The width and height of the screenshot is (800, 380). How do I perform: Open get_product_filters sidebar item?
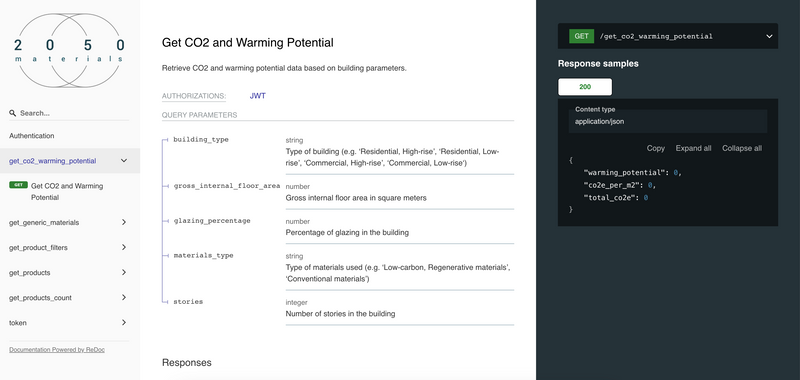click(x=38, y=247)
